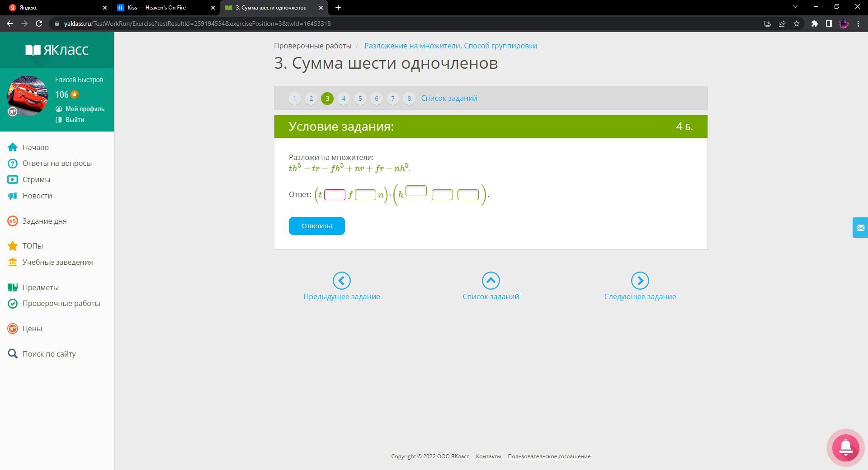Viewport: 868px width, 470px height.
Task: Focus the input between t and f
Action: point(335,195)
